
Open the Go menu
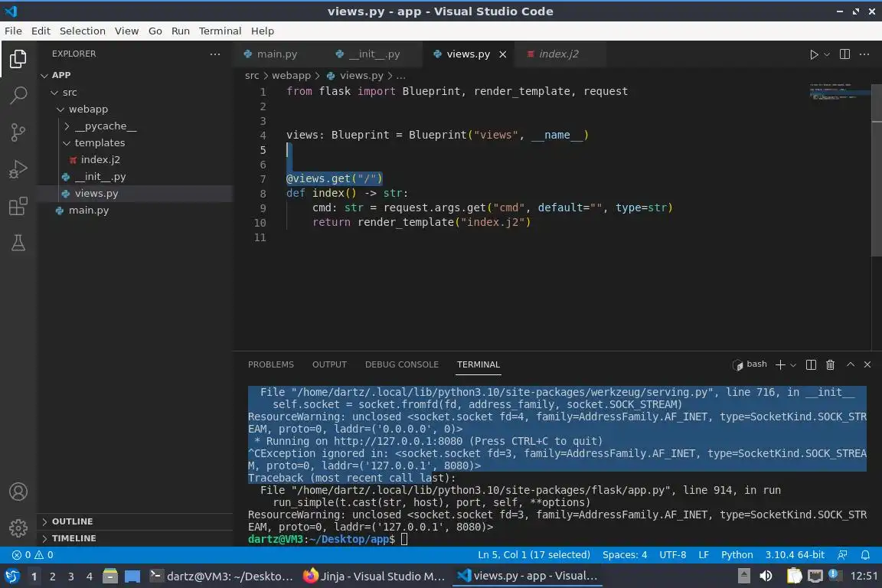(155, 31)
